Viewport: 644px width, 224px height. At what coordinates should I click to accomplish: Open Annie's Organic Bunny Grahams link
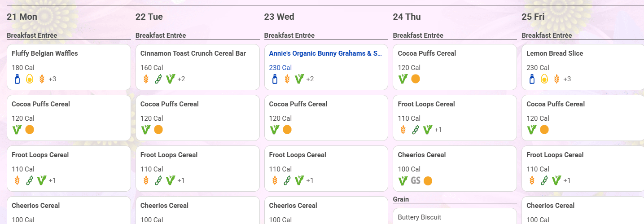(325, 53)
